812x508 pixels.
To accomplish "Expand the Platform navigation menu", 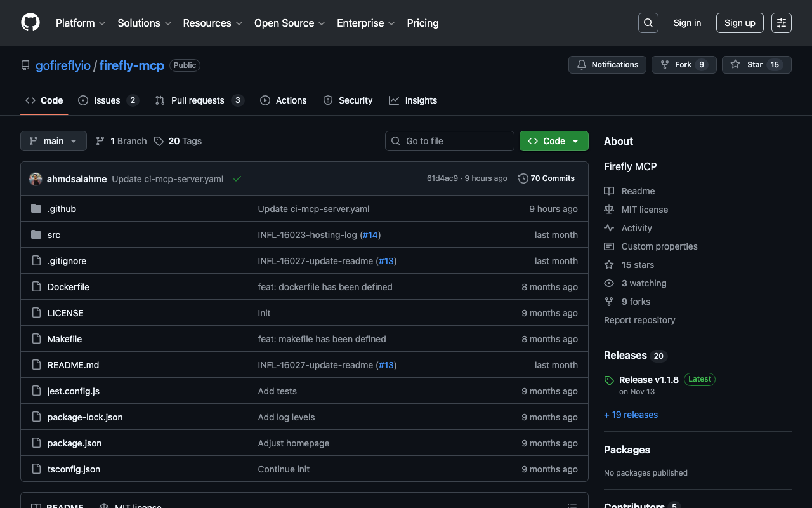I will click(81, 23).
